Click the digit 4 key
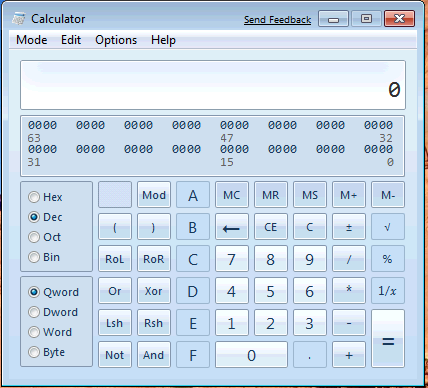This screenshot has height=388, width=428. point(232,291)
